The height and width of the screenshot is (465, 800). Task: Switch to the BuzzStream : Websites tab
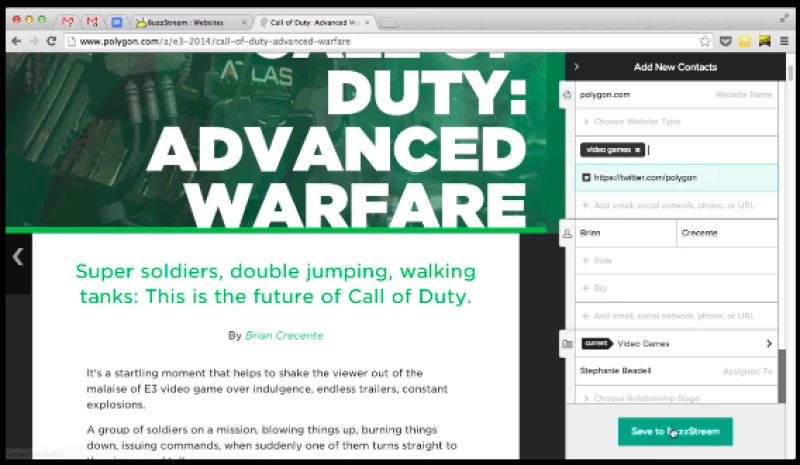point(187,21)
